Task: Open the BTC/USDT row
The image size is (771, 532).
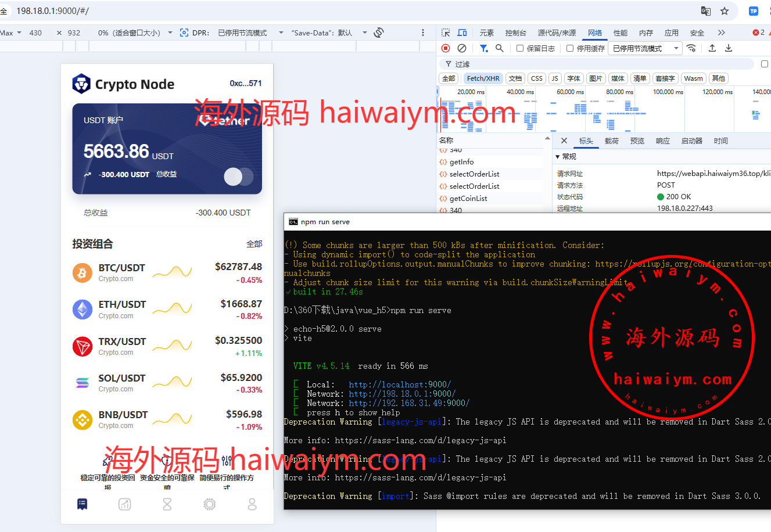Action: pos(167,273)
